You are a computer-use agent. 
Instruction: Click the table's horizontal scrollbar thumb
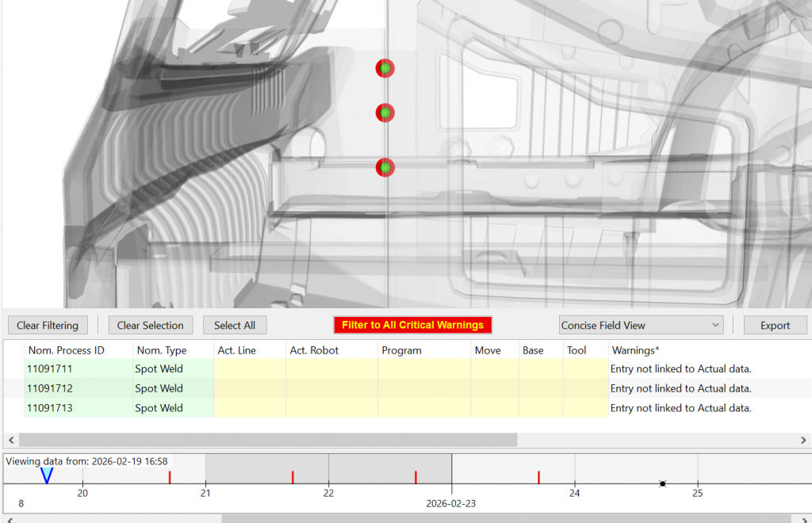[x=268, y=440]
